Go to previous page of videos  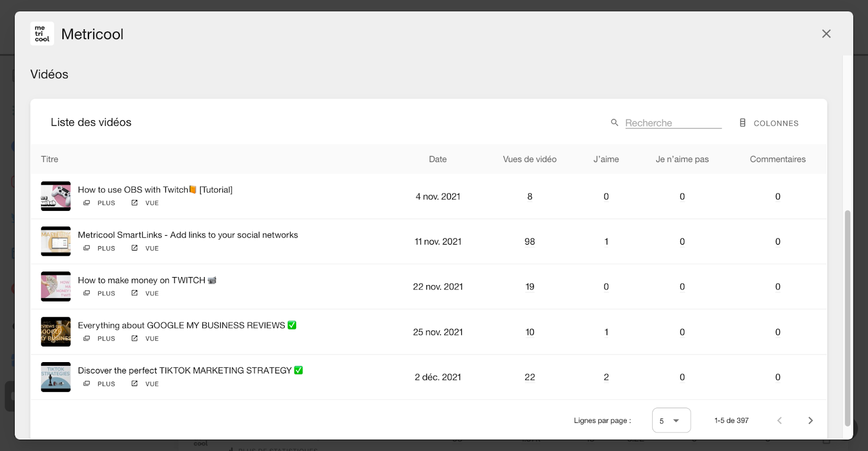[x=780, y=421]
